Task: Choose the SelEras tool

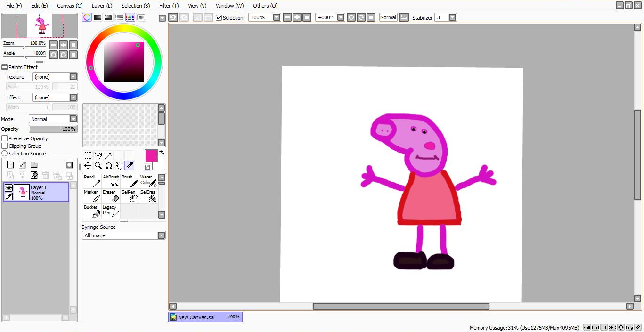Action: tap(148, 196)
